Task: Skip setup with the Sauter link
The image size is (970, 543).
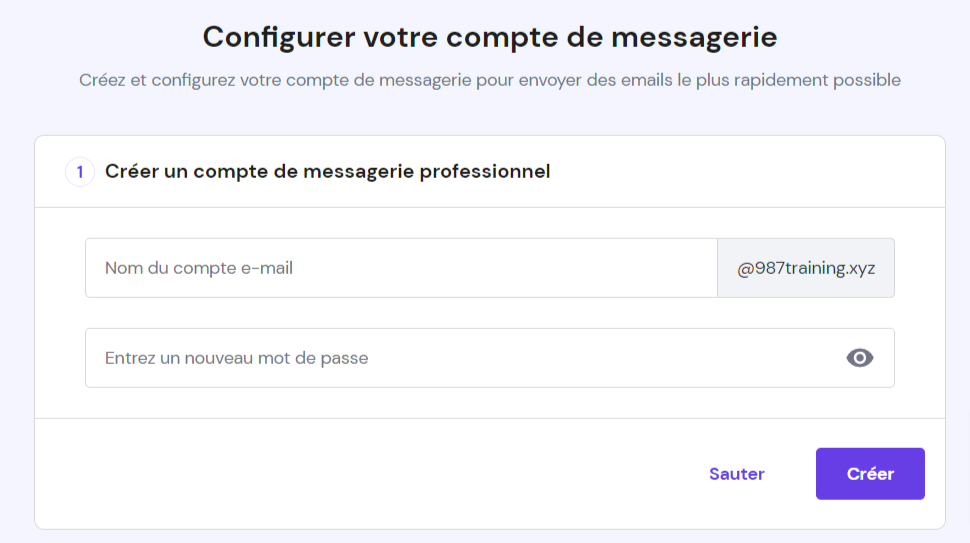Action: click(737, 474)
